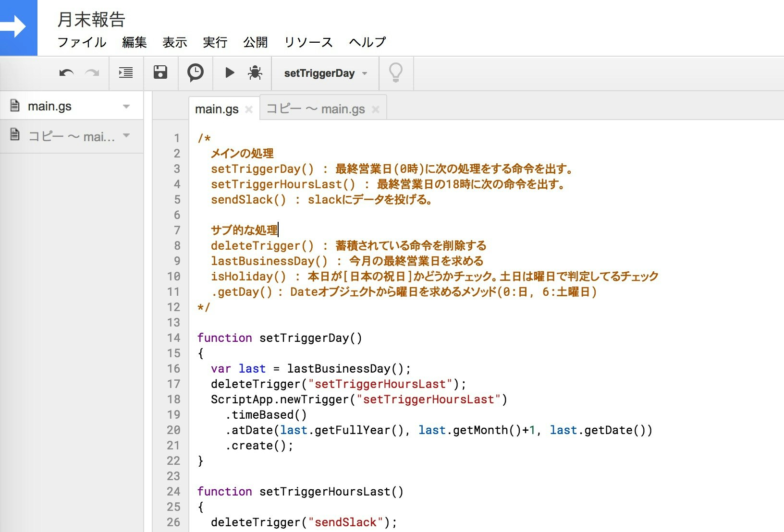Click the deleteTrigger("sendSlack"); code line
Viewport: 784px width, 532px height.
[x=304, y=522]
